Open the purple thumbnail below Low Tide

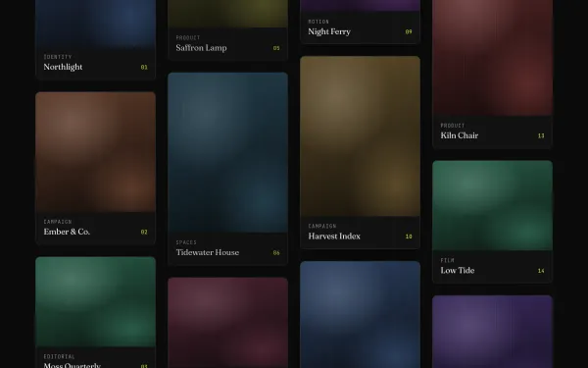coord(492,332)
